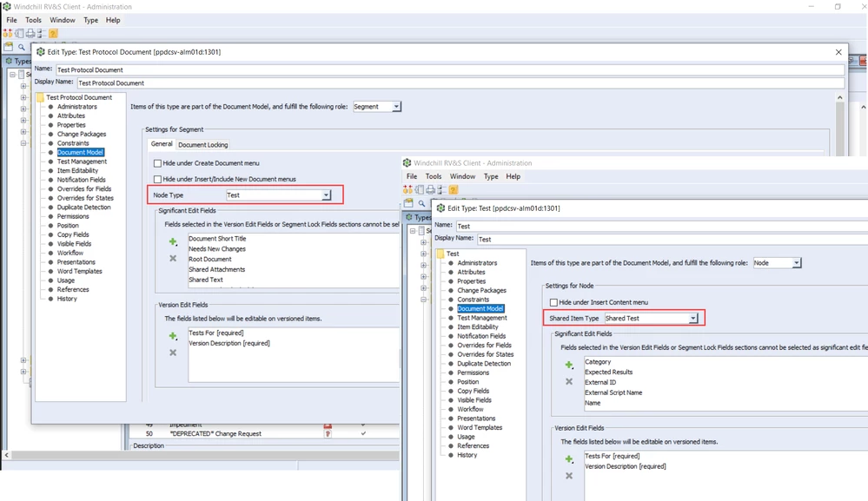This screenshot has height=501, width=868.
Task: Click the magnifier search icon in the right window
Action: (421, 203)
